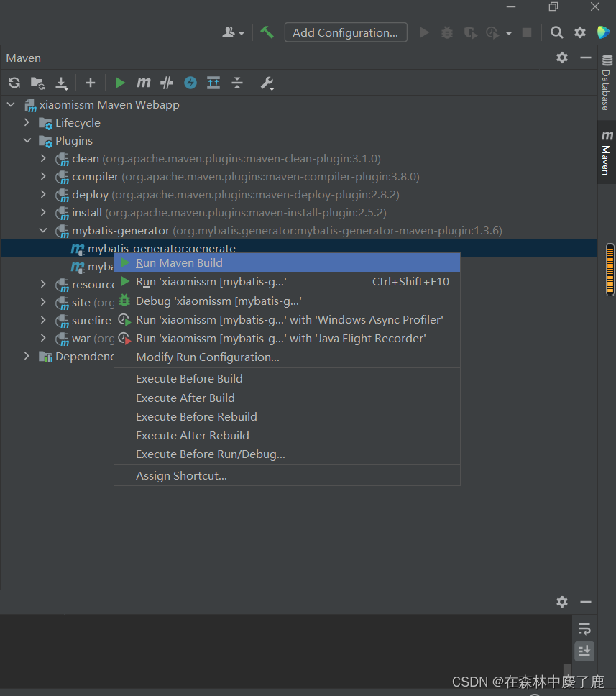Image resolution: width=616 pixels, height=696 pixels.
Task: Choose Execute After Build
Action: tap(287, 398)
